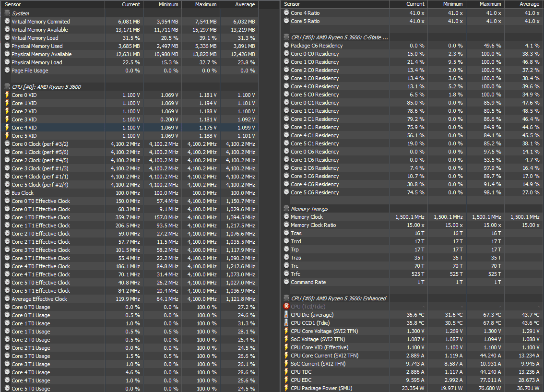Select the Trfc memory timing row
544x392 pixels.
click(x=412, y=273)
